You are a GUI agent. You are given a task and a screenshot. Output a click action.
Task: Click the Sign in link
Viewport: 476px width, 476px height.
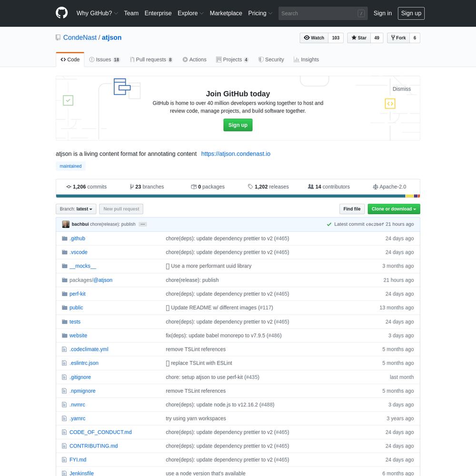click(383, 13)
